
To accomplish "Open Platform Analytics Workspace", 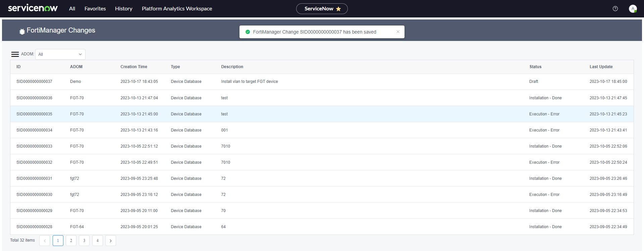I will pos(177,9).
